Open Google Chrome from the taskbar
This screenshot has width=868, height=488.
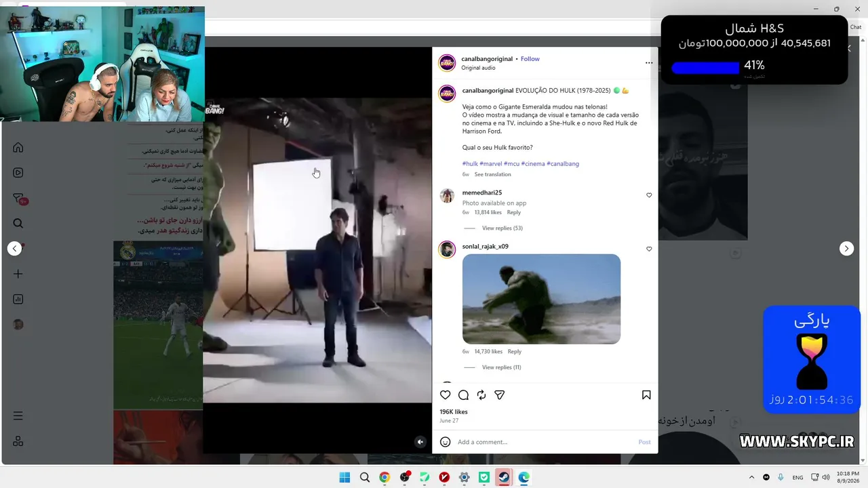click(x=384, y=477)
